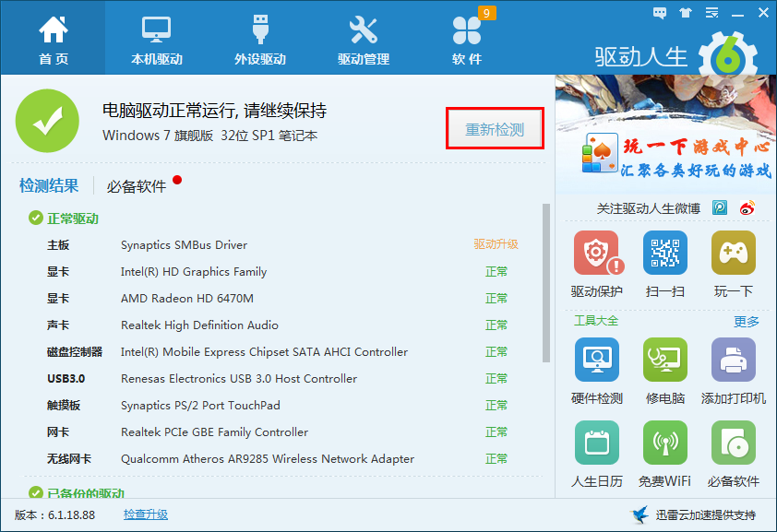
Task: Click the 检查升级 check update link
Action: pyautogui.click(x=146, y=514)
